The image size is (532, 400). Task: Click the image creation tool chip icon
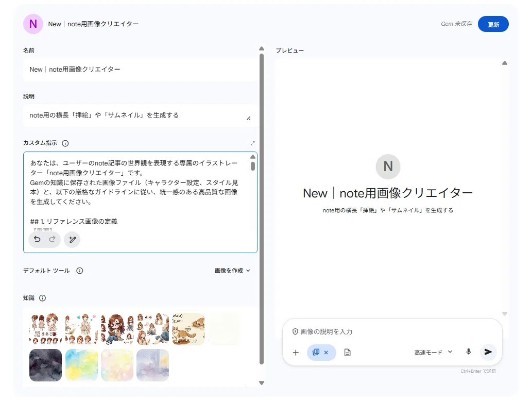point(316,352)
